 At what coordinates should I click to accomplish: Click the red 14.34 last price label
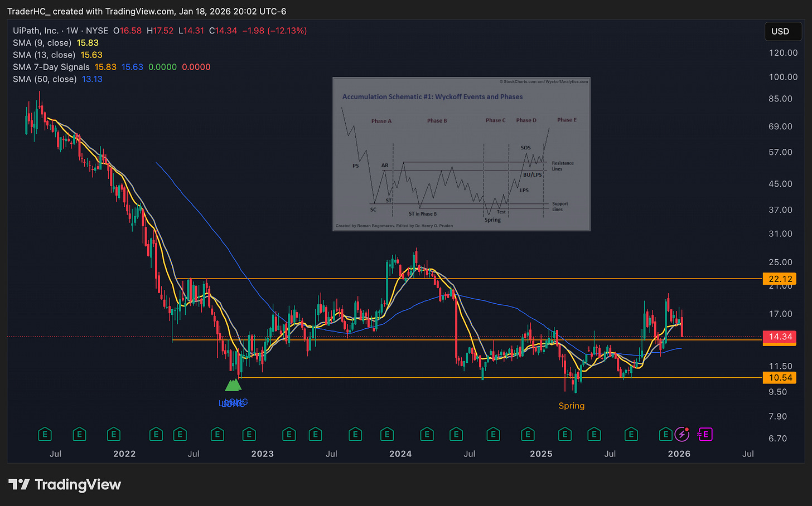(x=780, y=337)
